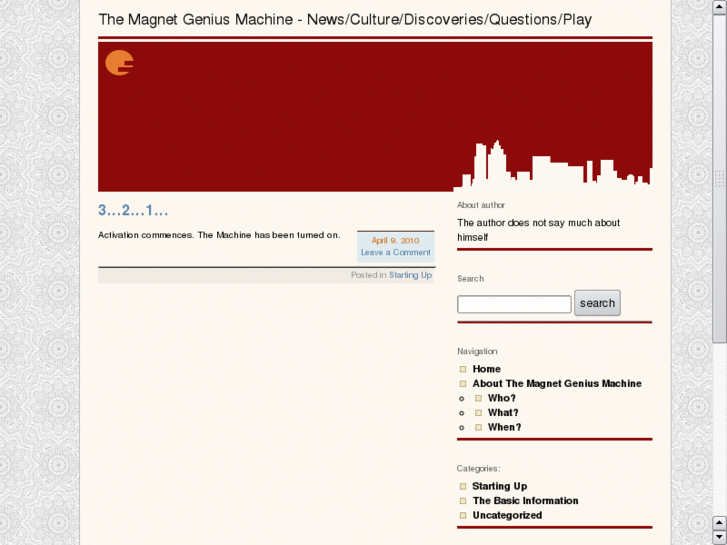This screenshot has width=727, height=545.
Task: Open the blog title link at top
Action: tap(345, 19)
